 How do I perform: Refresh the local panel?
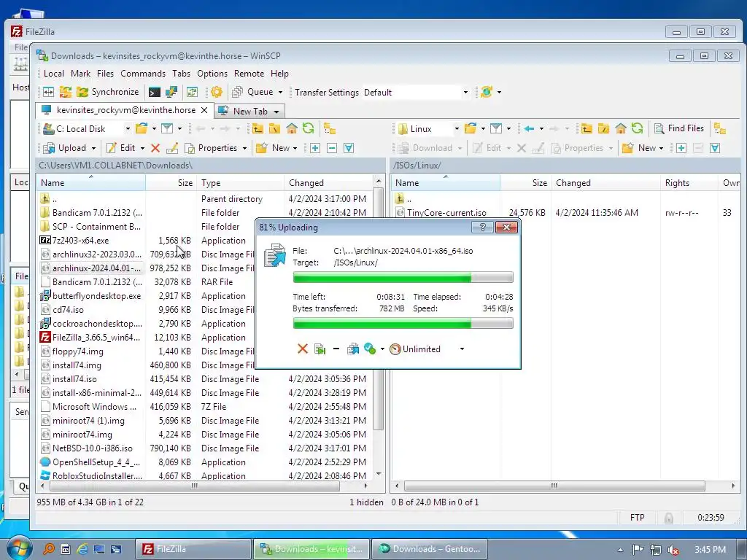[309, 128]
